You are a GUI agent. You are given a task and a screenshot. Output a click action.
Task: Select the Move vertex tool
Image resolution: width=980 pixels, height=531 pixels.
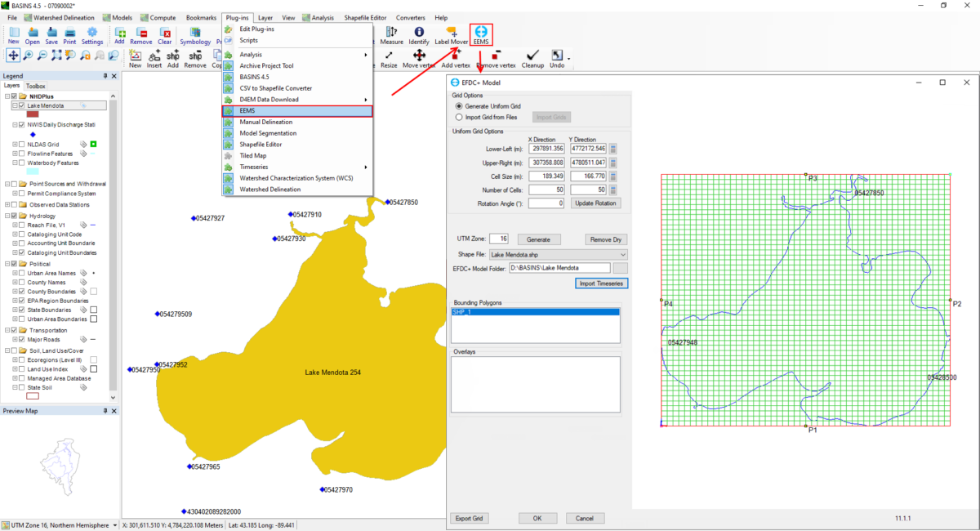coord(418,55)
